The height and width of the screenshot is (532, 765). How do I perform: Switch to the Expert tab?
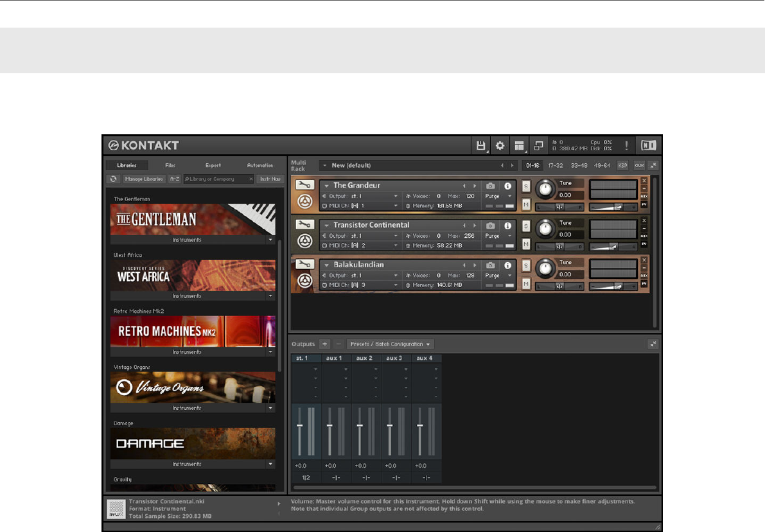(213, 166)
